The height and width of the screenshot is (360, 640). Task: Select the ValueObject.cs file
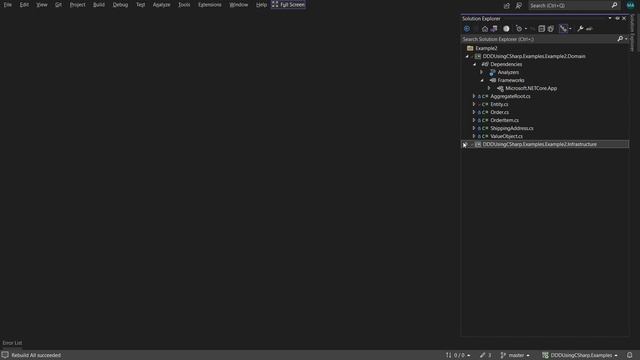coord(506,136)
